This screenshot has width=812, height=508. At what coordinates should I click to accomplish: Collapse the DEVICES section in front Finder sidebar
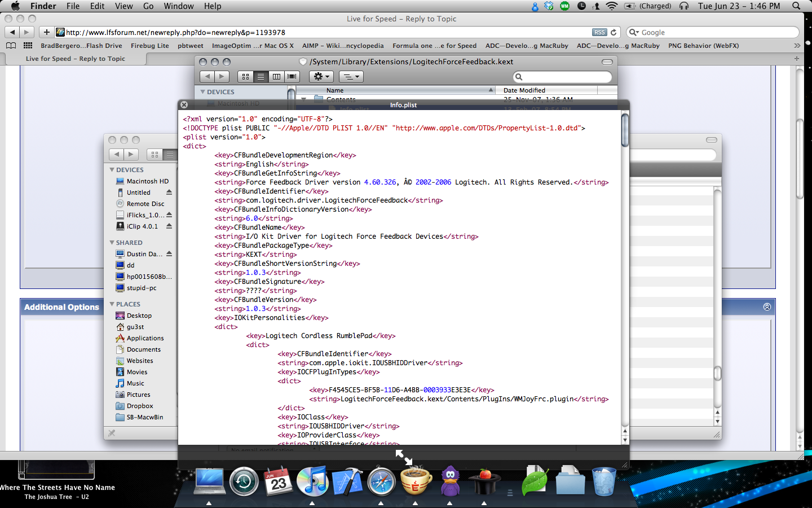(112, 170)
